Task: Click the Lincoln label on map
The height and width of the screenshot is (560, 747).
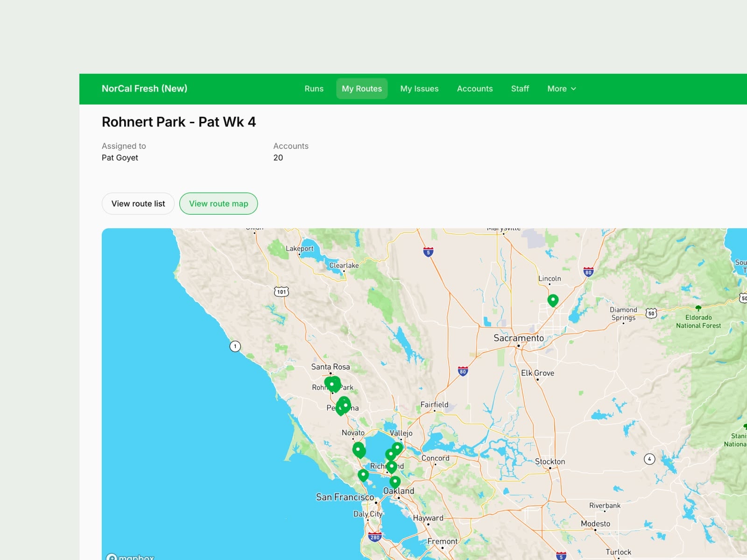Action: pyautogui.click(x=550, y=279)
